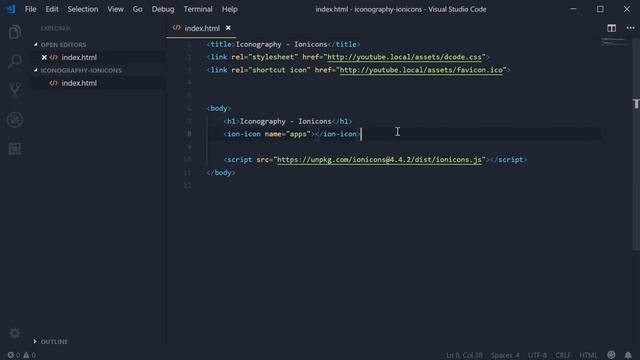640x360 pixels.
Task: Click the EXPLORER panel title
Action: tap(55, 28)
